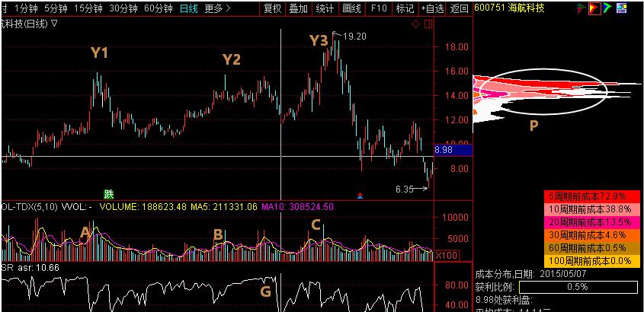The width and height of the screenshot is (644, 312).
Task: Open the 统计 statistics button
Action: [x=325, y=8]
